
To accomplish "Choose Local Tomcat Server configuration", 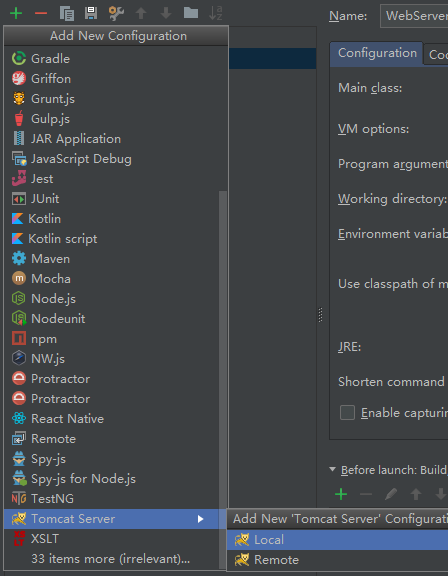I will pos(337,540).
